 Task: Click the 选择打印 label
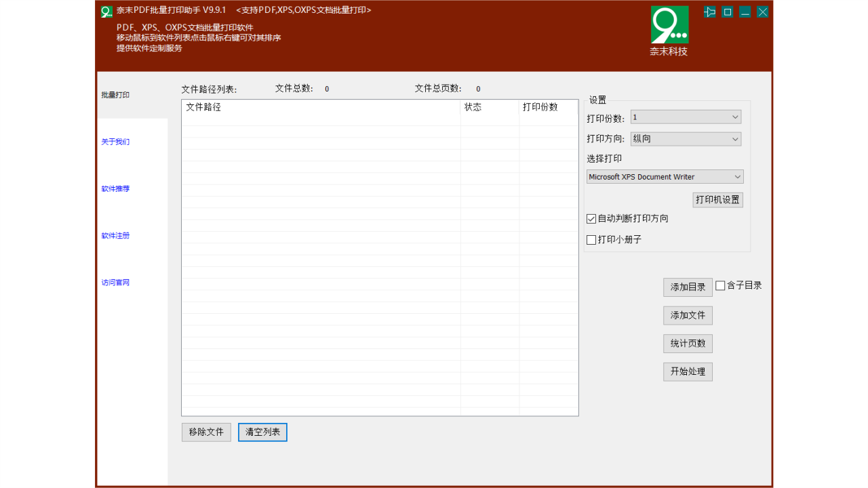pos(604,159)
